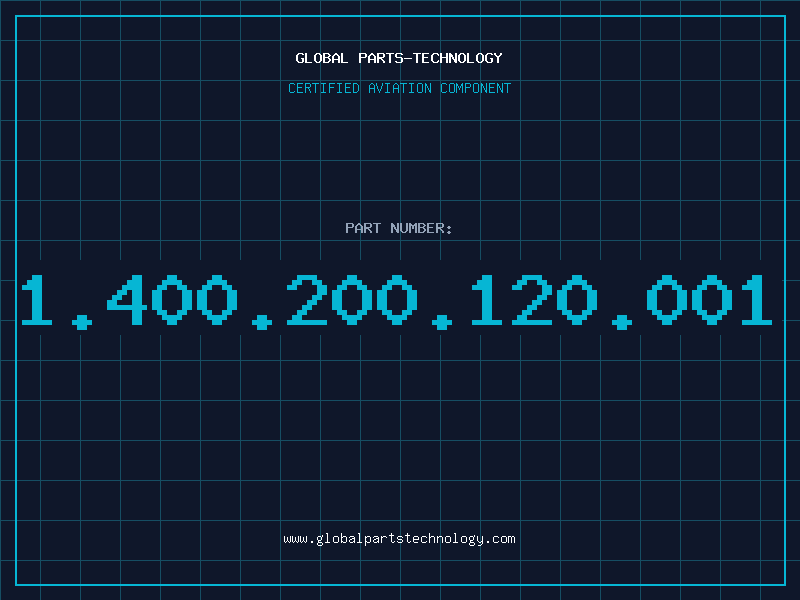This screenshot has height=600, width=800.
Task: Select the leading digit 1 of the part number
Action: coord(36,299)
